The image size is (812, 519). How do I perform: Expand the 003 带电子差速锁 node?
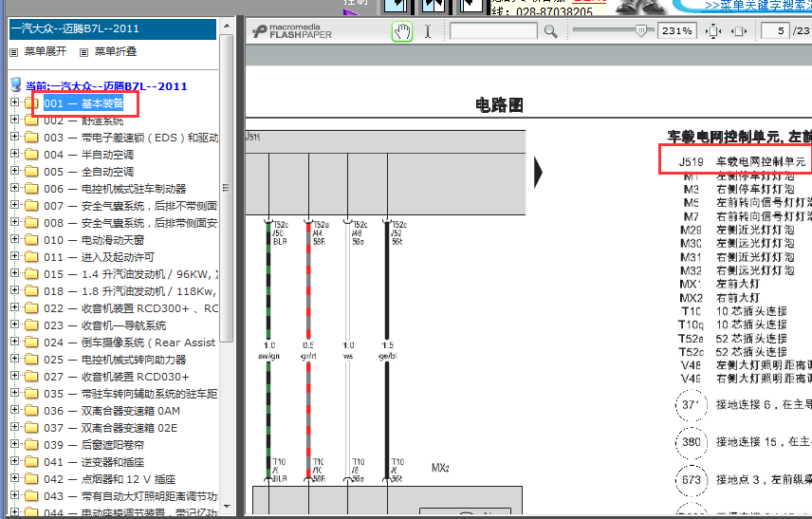coord(14,137)
